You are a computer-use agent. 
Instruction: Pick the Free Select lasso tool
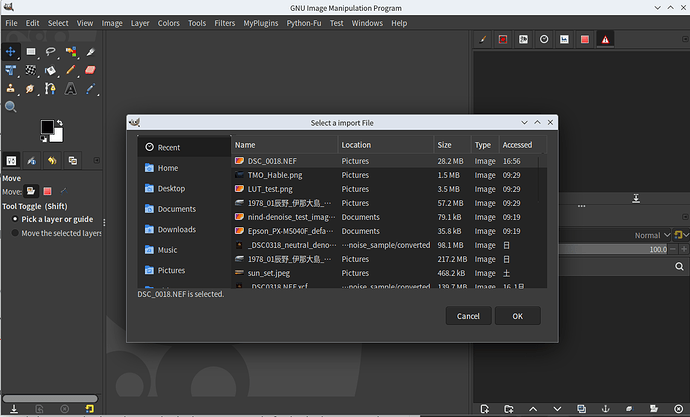pyautogui.click(x=51, y=51)
